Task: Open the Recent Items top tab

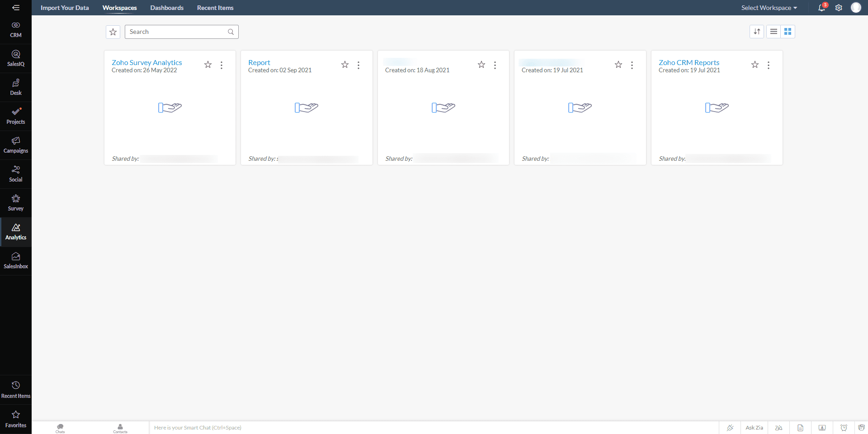Action: (x=215, y=8)
